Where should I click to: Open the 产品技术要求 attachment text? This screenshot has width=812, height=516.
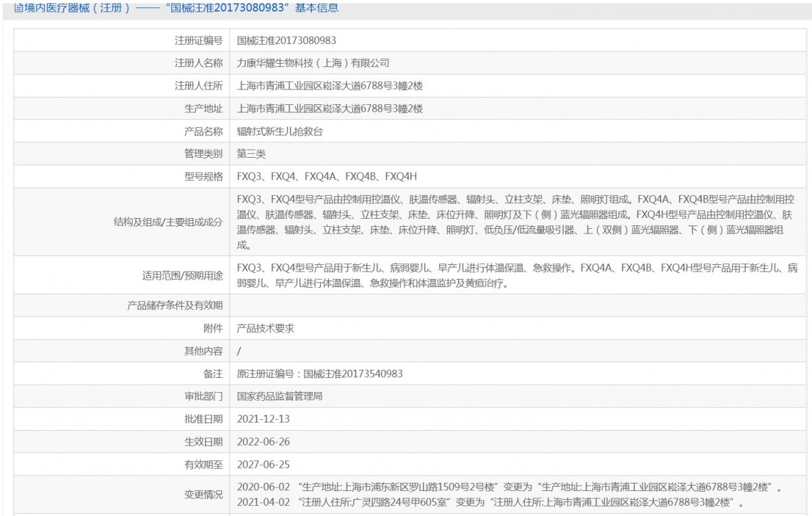(265, 328)
